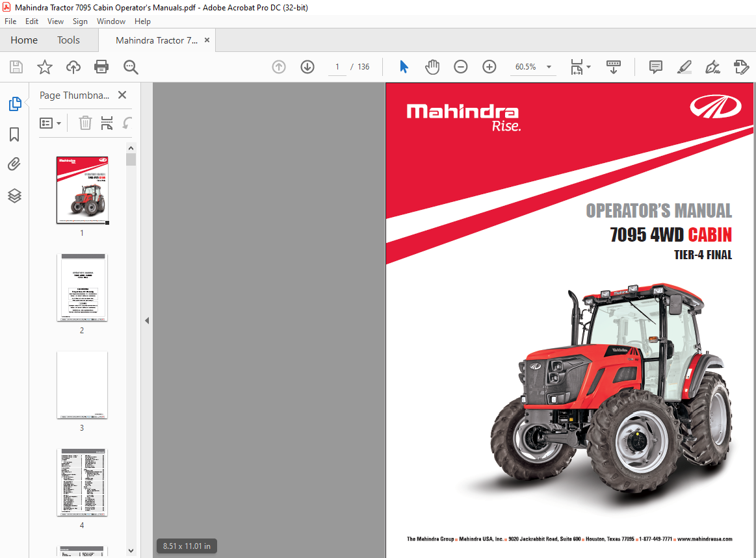Open the Edit menu
This screenshot has height=558, width=756.
tap(32, 21)
